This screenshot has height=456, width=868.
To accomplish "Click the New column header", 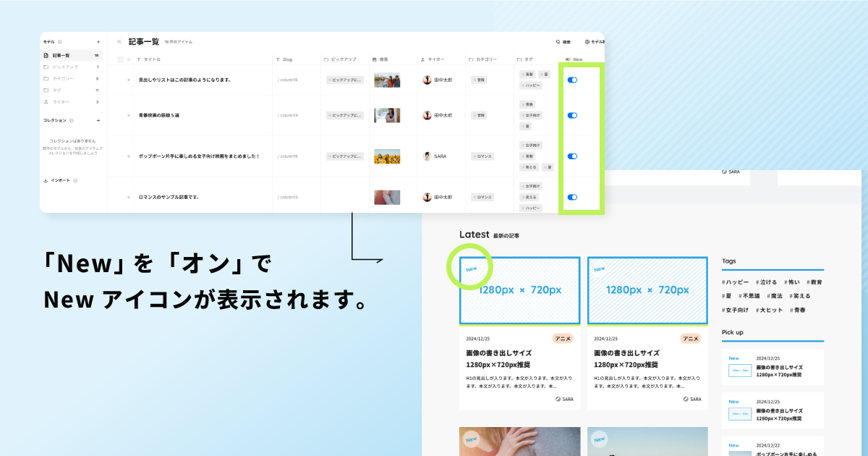I will (x=574, y=59).
